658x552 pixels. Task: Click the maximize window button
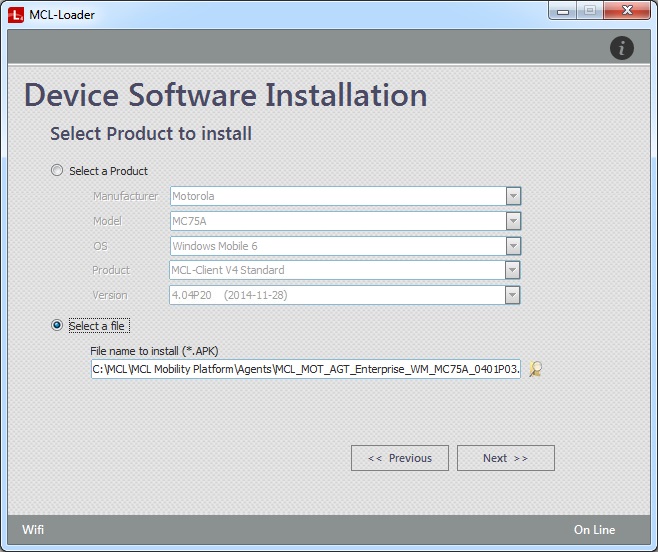[588, 11]
